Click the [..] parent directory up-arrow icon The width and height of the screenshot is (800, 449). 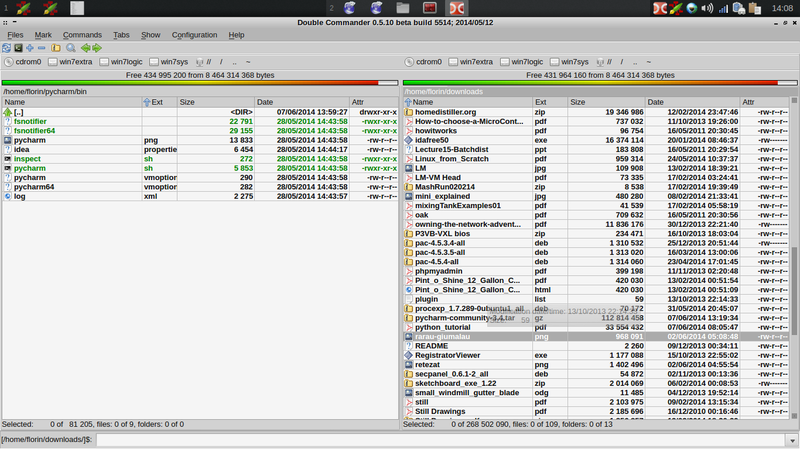tap(8, 112)
